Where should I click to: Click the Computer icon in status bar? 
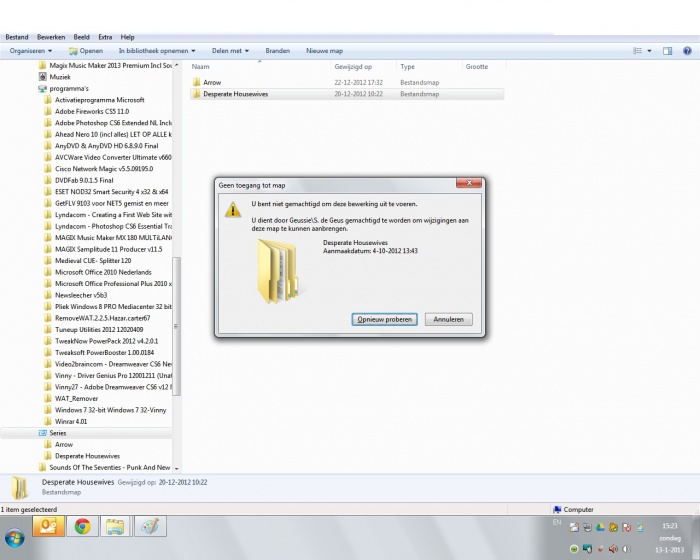[557, 510]
